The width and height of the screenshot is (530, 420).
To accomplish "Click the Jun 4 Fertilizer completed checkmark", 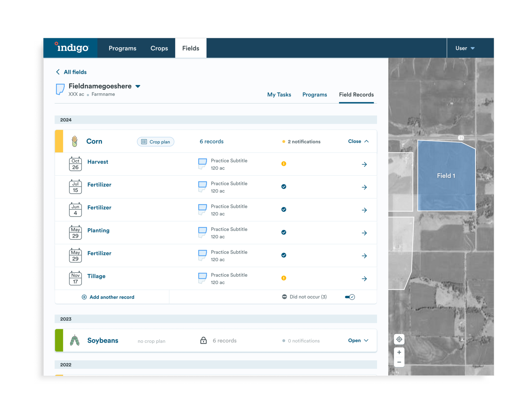I will pyautogui.click(x=284, y=209).
